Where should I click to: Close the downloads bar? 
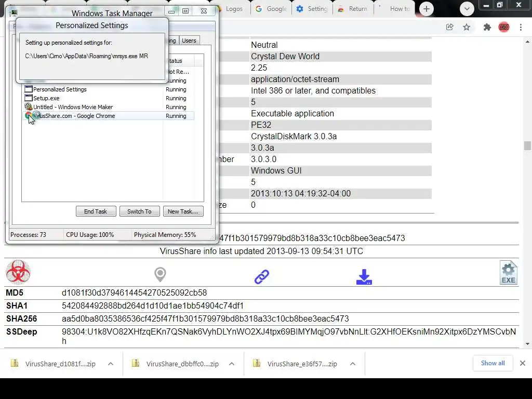523,363
